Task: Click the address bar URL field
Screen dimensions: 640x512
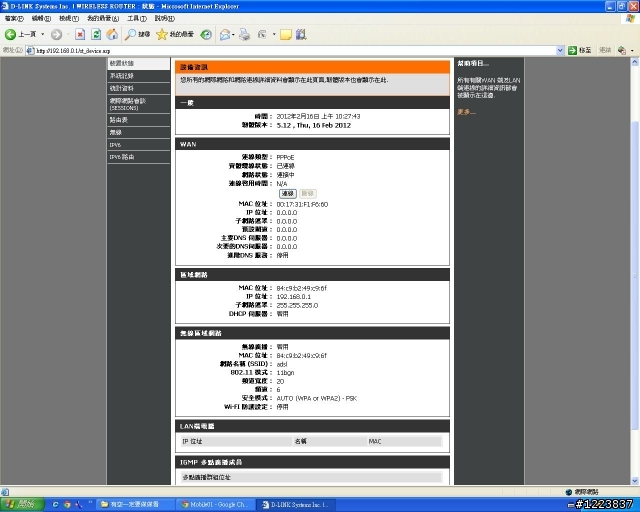Action: point(294,51)
